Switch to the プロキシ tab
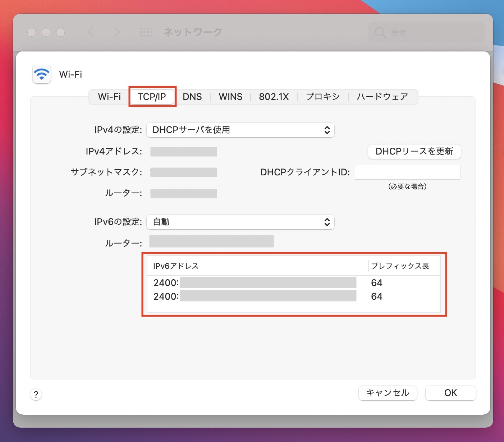The height and width of the screenshot is (442, 504). pyautogui.click(x=322, y=97)
